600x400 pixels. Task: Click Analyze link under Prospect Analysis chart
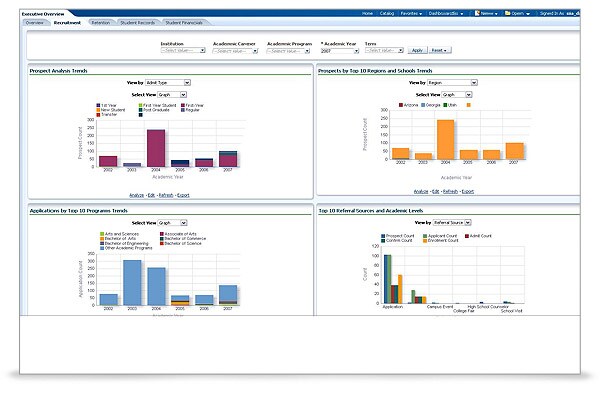137,195
